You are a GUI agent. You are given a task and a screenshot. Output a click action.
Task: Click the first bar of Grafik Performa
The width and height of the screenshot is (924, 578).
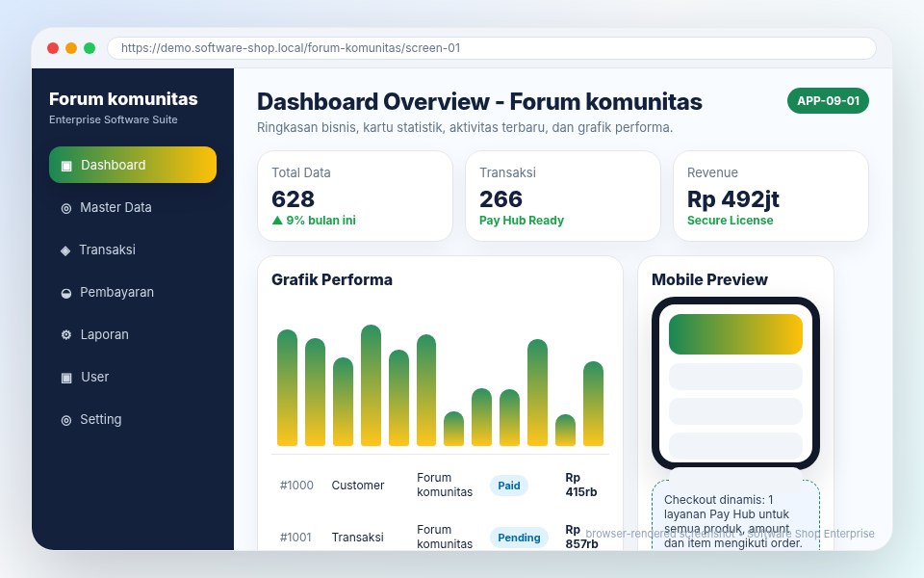287,387
